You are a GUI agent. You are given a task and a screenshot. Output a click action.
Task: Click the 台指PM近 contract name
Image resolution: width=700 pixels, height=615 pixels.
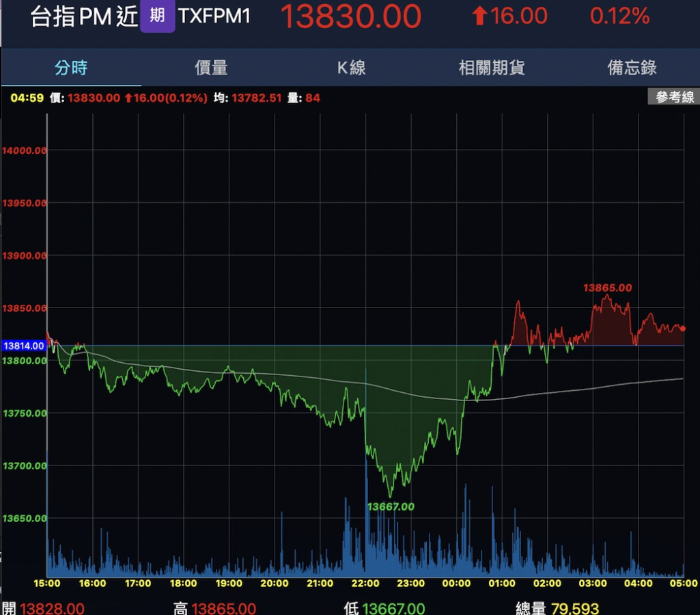83,16
